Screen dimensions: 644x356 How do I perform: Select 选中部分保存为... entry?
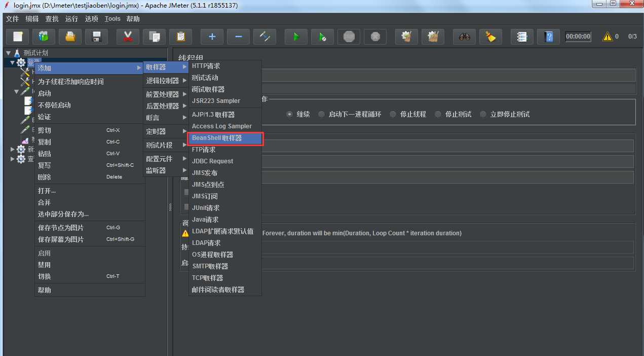click(x=90, y=214)
